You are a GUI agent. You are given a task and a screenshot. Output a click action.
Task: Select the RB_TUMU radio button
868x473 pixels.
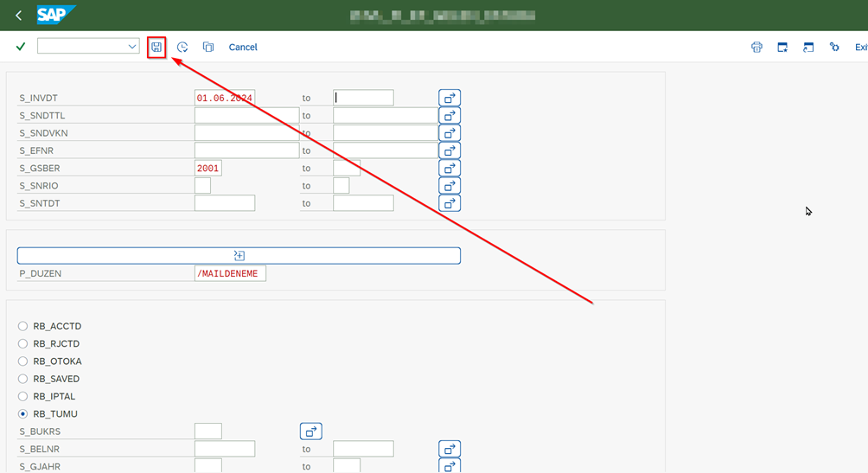pos(23,414)
